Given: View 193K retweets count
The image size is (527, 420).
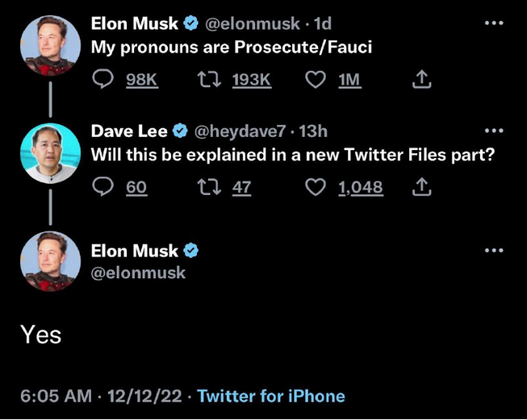Looking at the screenshot, I should tap(251, 80).
